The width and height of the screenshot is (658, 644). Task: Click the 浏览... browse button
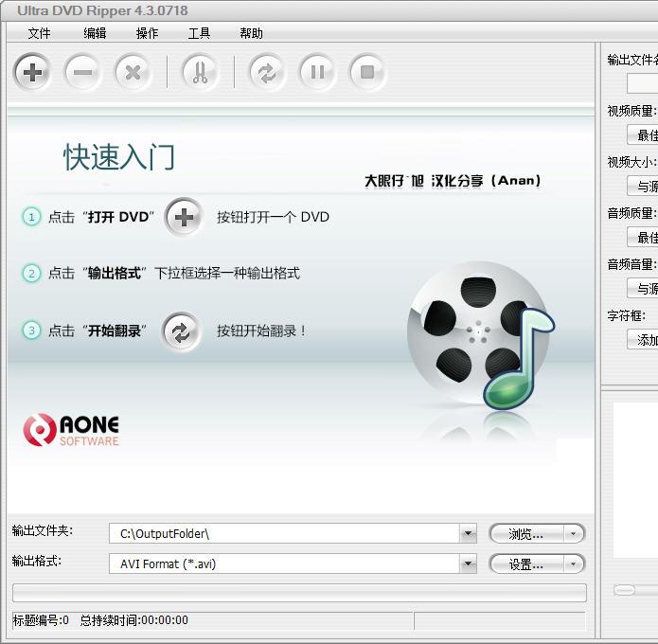pyautogui.click(x=526, y=534)
